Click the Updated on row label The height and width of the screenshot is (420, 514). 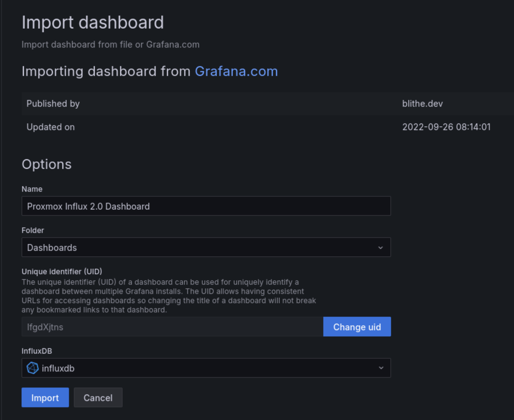coord(50,127)
